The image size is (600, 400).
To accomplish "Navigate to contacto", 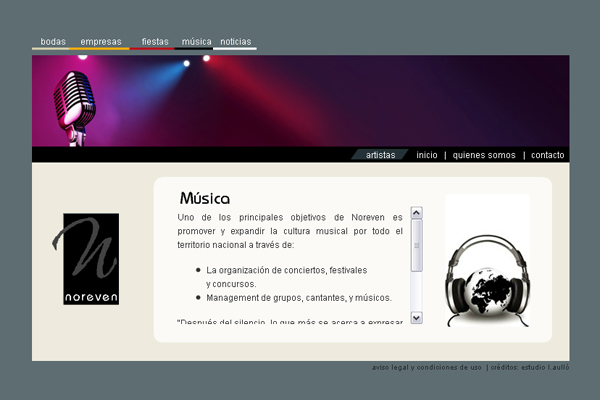I will pyautogui.click(x=547, y=155).
